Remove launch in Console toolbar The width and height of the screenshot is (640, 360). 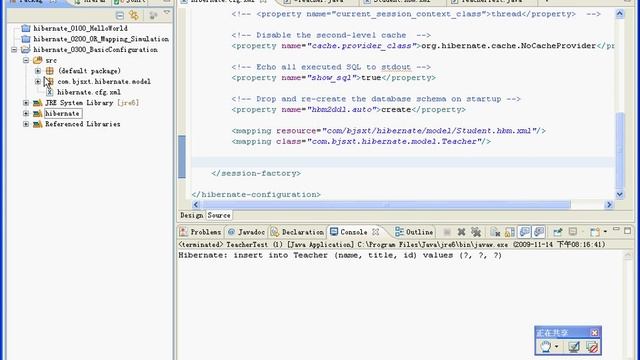pos(461,232)
